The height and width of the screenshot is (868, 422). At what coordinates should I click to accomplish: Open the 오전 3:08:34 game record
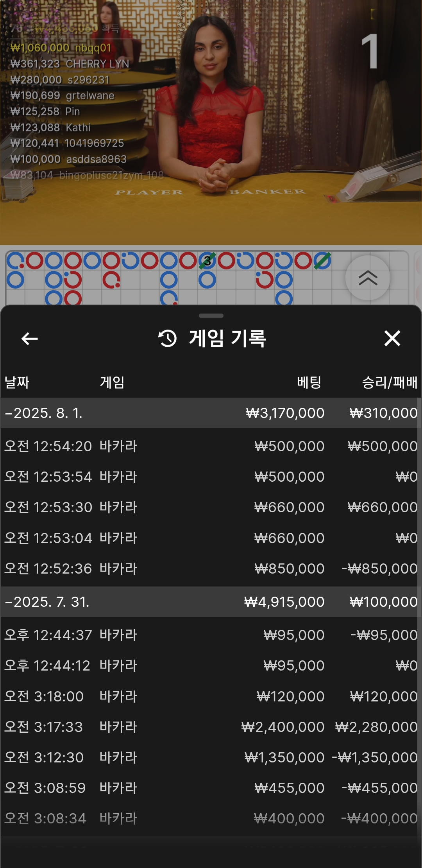tap(211, 818)
